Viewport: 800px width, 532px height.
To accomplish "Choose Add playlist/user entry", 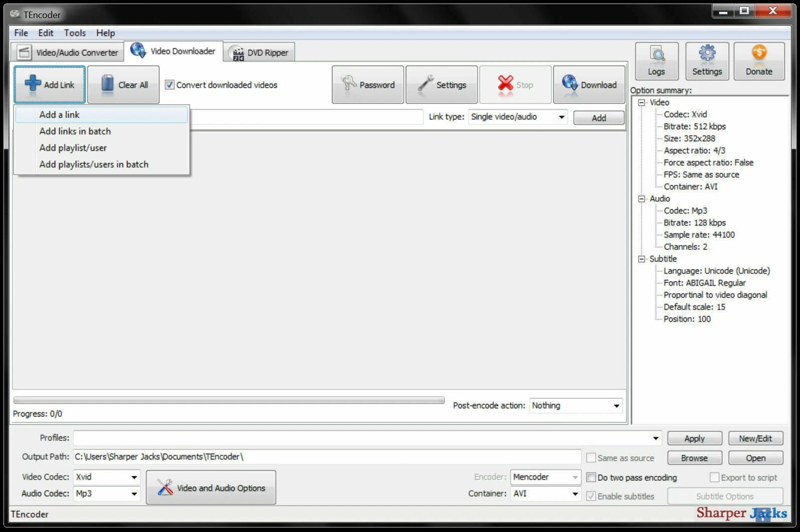I will click(x=101, y=148).
